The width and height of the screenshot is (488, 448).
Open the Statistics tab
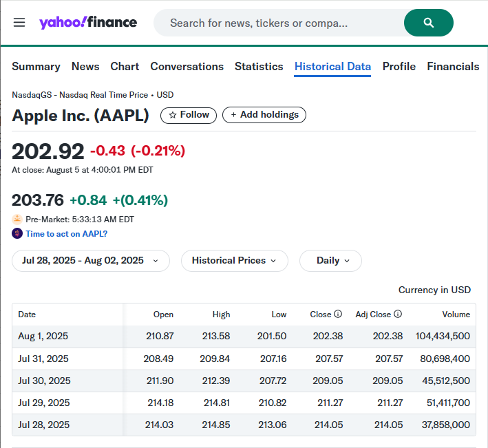259,67
